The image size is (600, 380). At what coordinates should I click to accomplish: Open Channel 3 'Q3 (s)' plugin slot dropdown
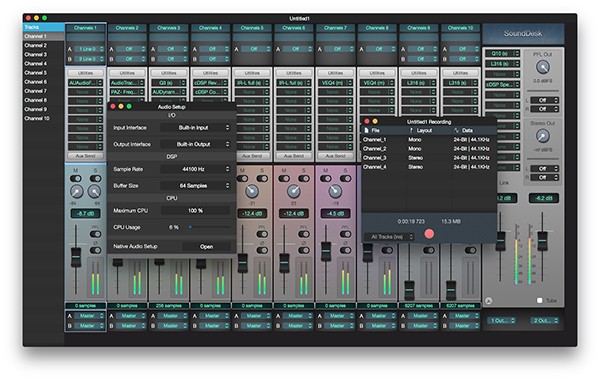tap(169, 83)
